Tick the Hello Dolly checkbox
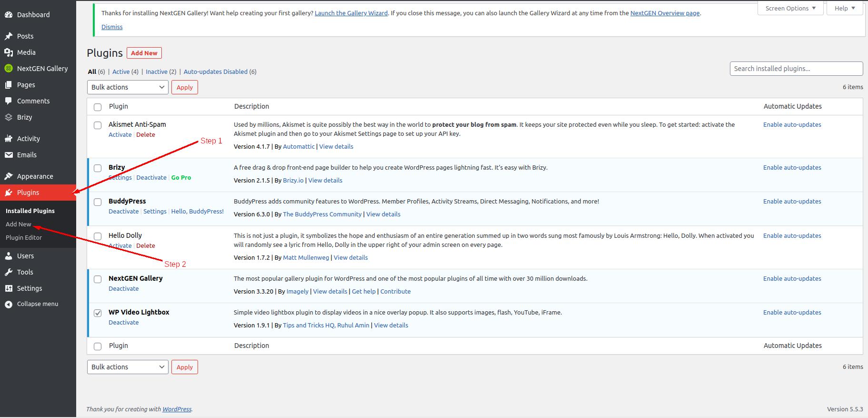868x418 pixels. [x=98, y=236]
